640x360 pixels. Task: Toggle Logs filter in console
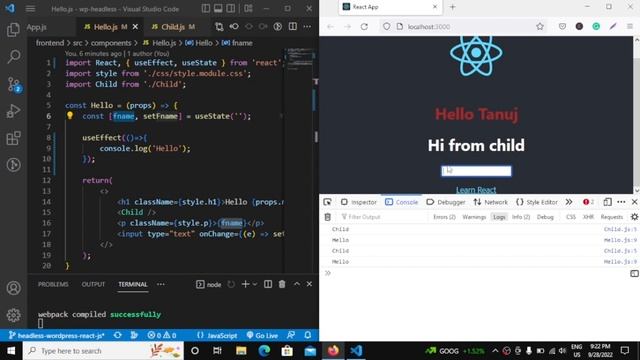(499, 217)
